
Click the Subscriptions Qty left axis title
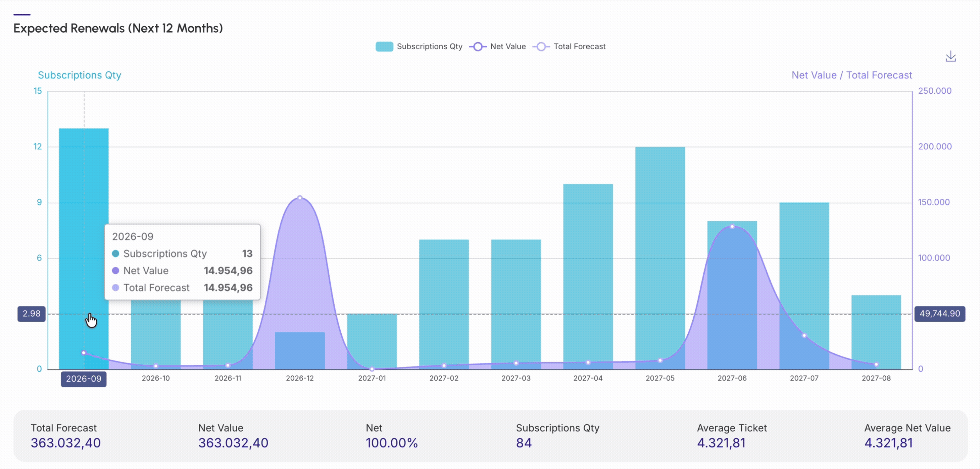pyautogui.click(x=79, y=75)
